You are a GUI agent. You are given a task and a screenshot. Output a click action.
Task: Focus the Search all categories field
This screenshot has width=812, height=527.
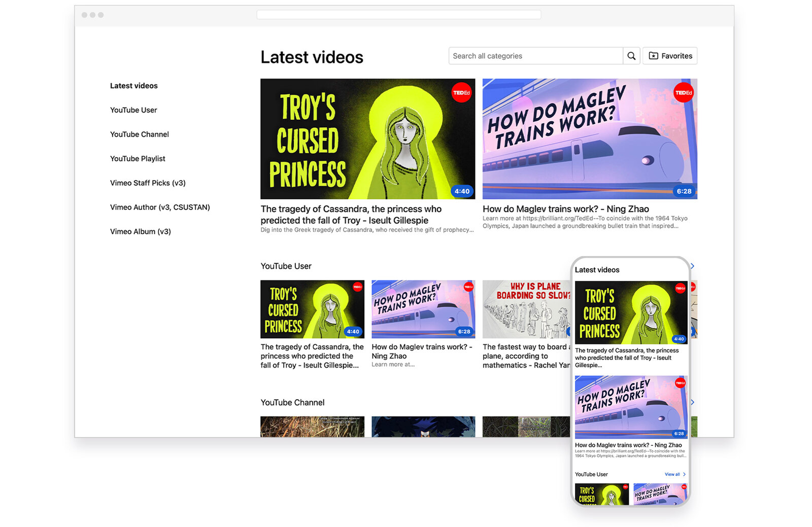536,56
